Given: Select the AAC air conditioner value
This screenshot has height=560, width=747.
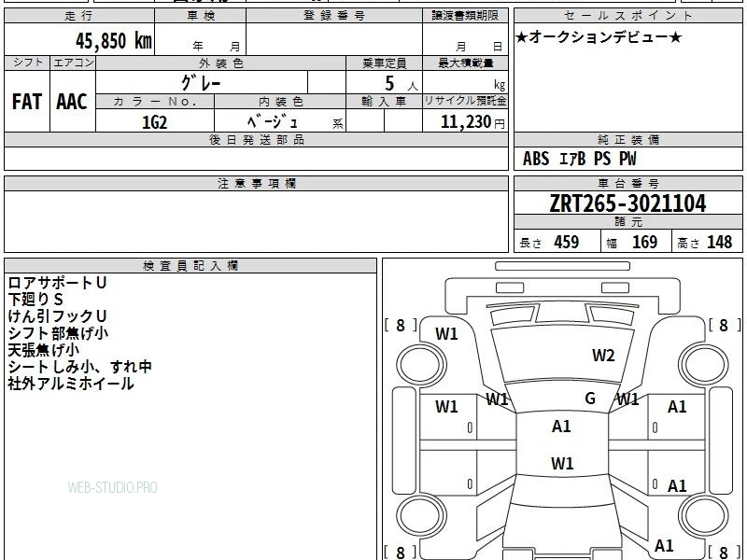Looking at the screenshot, I should (72, 102).
